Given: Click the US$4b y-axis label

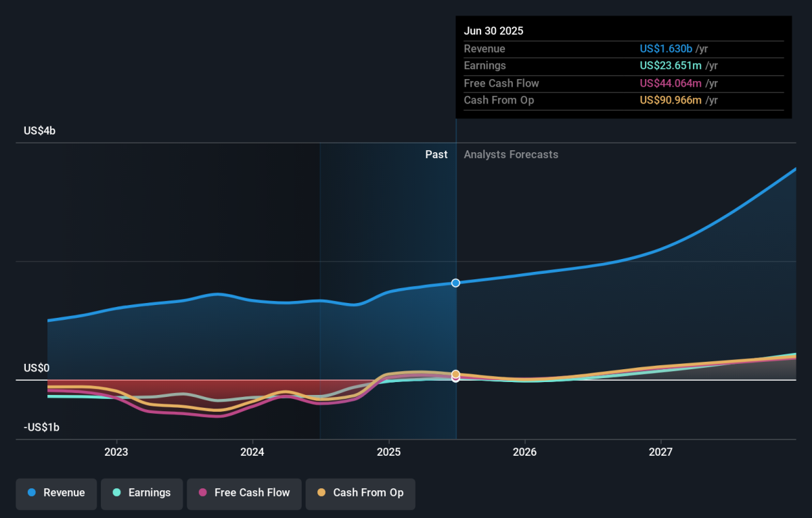Looking at the screenshot, I should click(40, 131).
